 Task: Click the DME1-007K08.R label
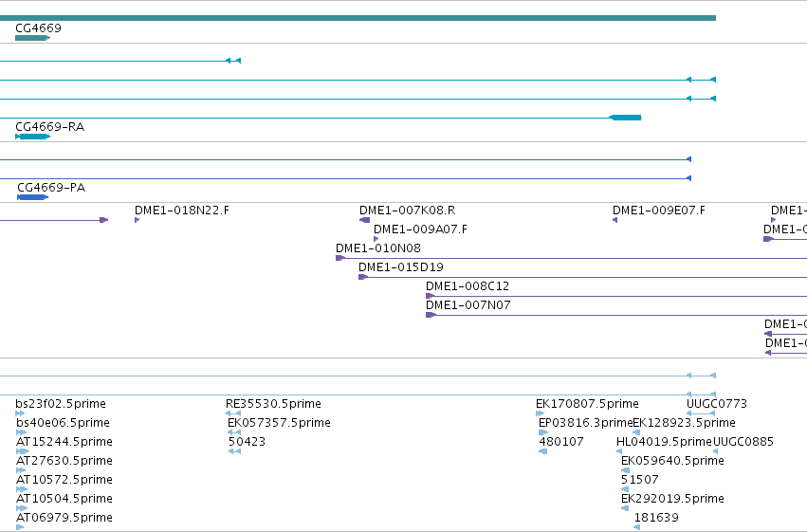(407, 211)
